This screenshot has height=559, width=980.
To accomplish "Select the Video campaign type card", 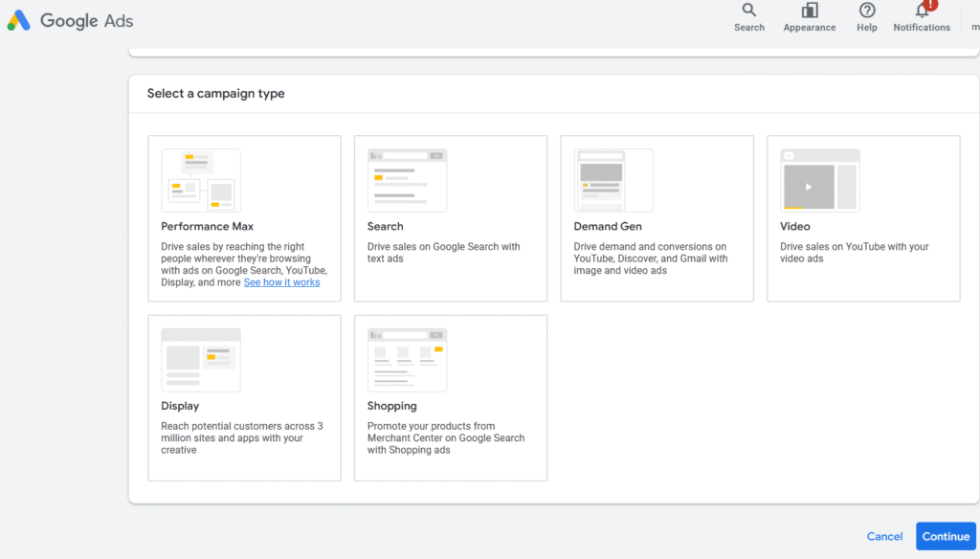I will [x=863, y=218].
